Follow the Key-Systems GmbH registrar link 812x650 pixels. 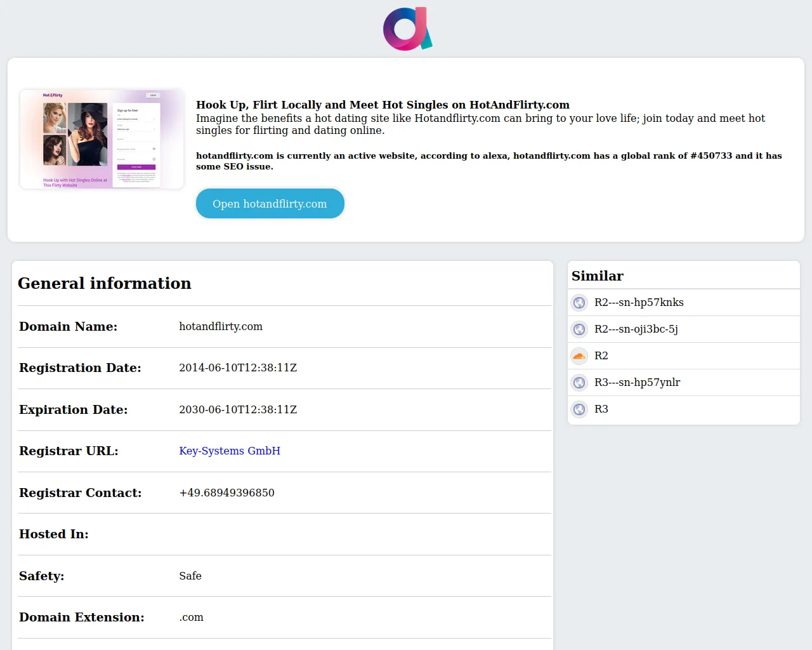click(x=230, y=451)
